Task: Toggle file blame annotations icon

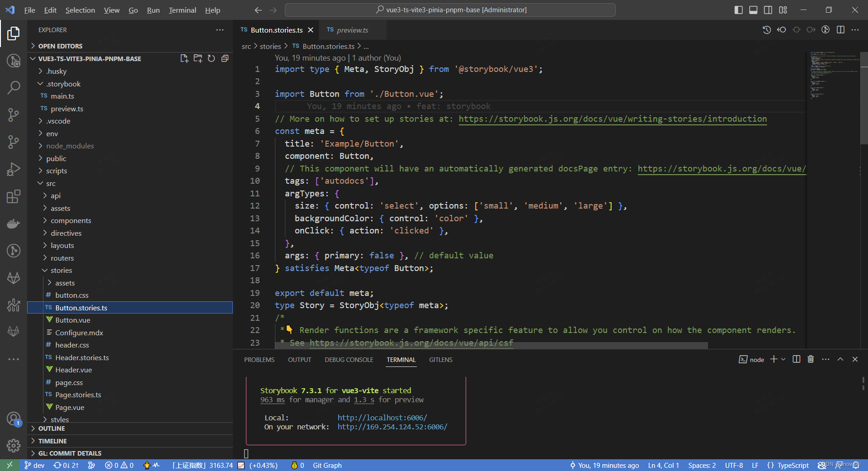Action: click(x=826, y=30)
